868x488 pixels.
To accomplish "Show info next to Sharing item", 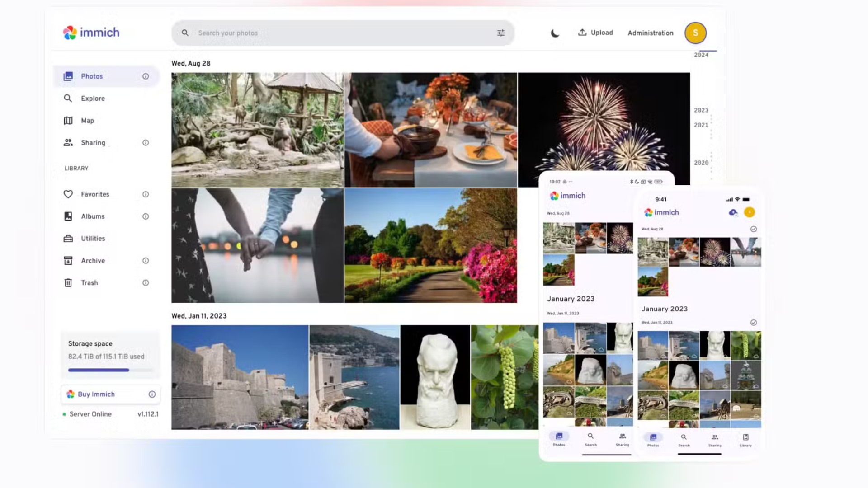I will (146, 143).
